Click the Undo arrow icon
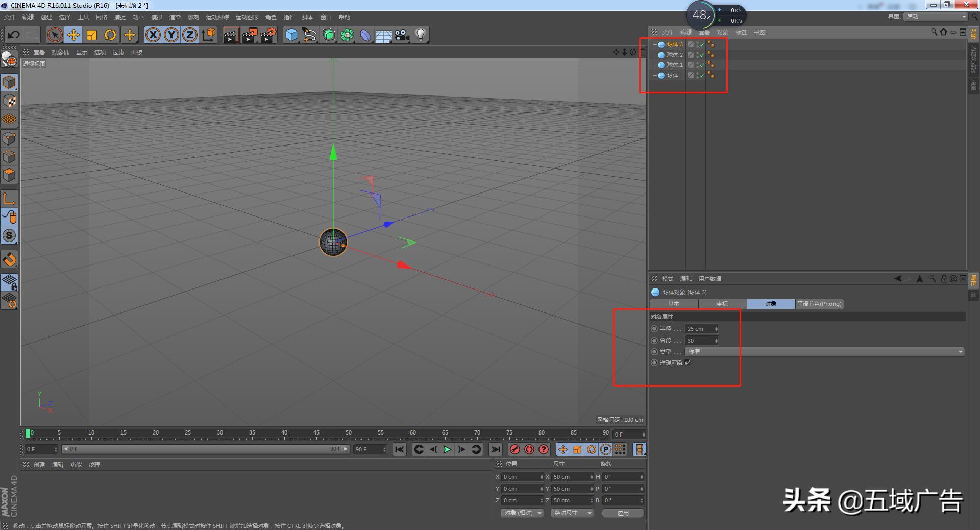 pyautogui.click(x=14, y=35)
